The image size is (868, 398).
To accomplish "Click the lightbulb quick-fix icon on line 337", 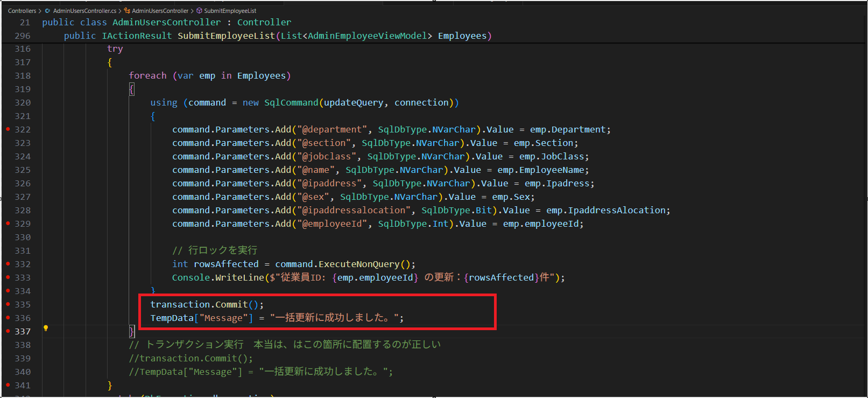I will coord(46,328).
